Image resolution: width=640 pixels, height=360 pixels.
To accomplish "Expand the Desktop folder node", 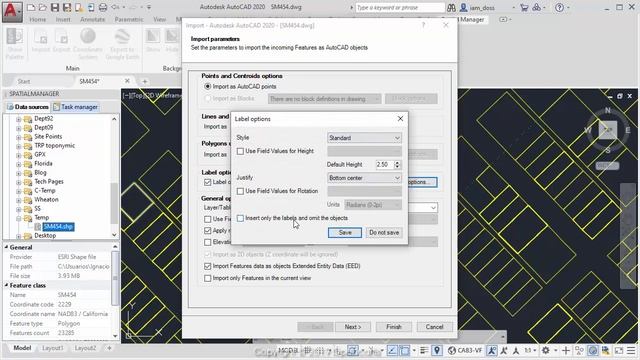I will pos(18,236).
